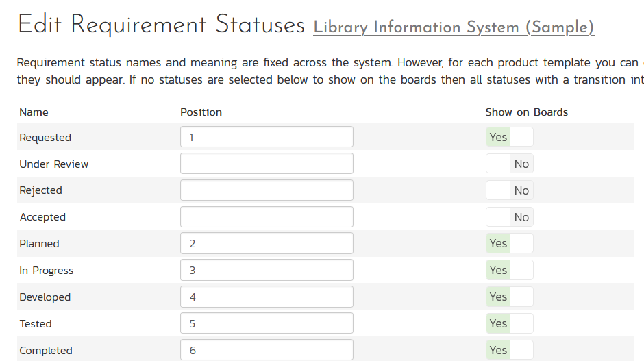Image resolution: width=644 pixels, height=361 pixels.
Task: Toggle Show on Boards for Developed status
Action: click(x=509, y=297)
